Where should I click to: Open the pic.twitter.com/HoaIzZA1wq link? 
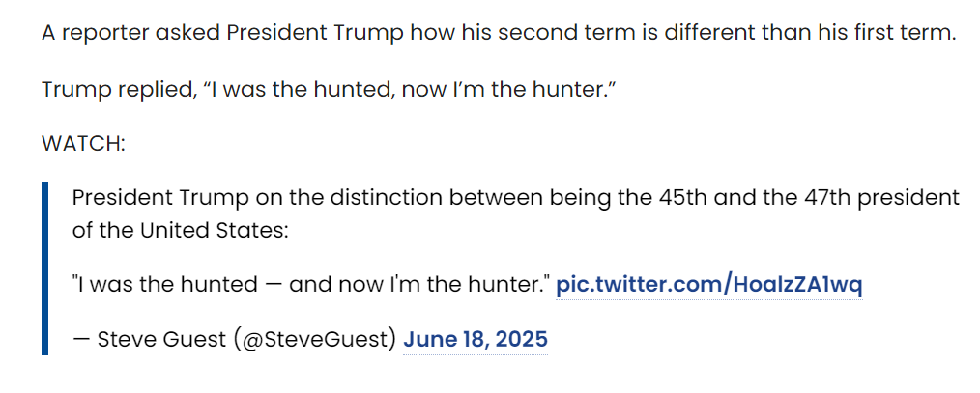pyautogui.click(x=708, y=285)
